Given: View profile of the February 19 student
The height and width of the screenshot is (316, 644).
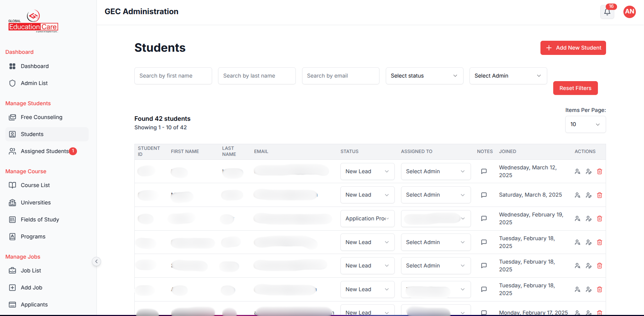Looking at the screenshot, I should pos(577,219).
